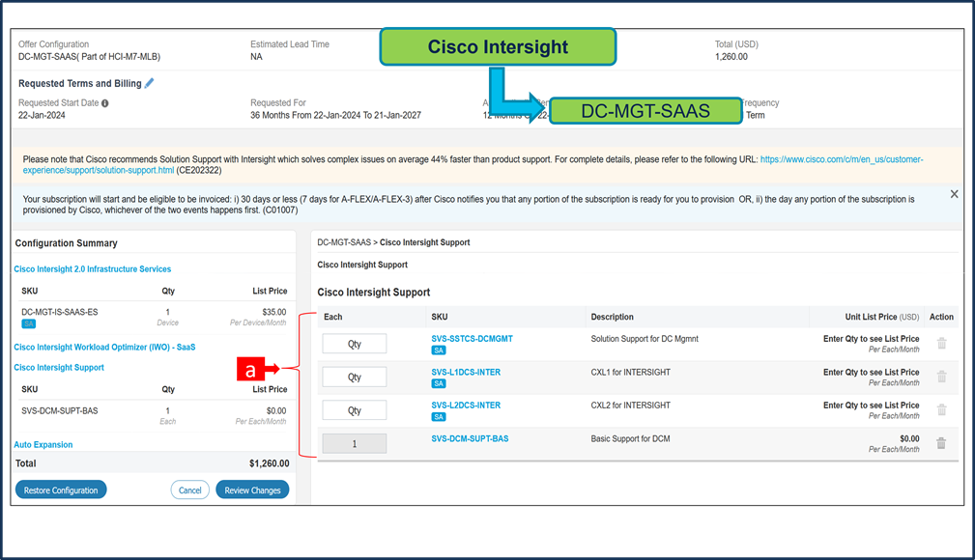The height and width of the screenshot is (560, 975).
Task: Click the Requested Terms and Billing heading
Action: point(80,83)
